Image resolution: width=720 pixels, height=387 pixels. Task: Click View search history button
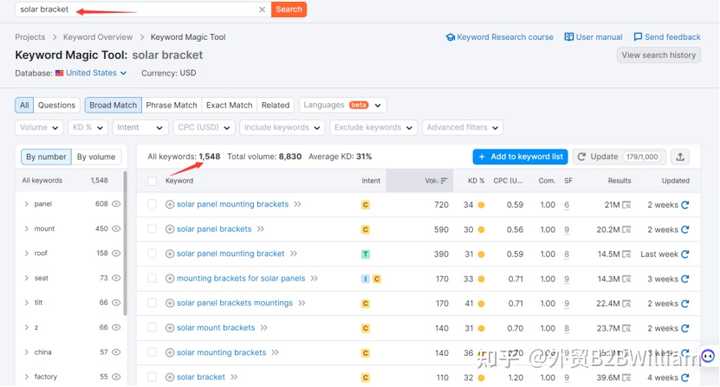[658, 55]
